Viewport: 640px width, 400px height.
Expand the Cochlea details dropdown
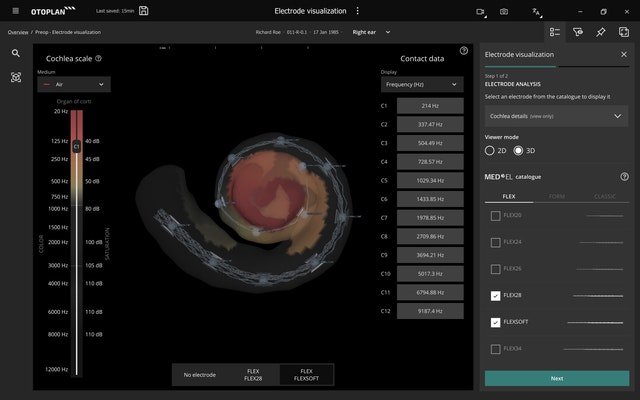click(x=556, y=116)
